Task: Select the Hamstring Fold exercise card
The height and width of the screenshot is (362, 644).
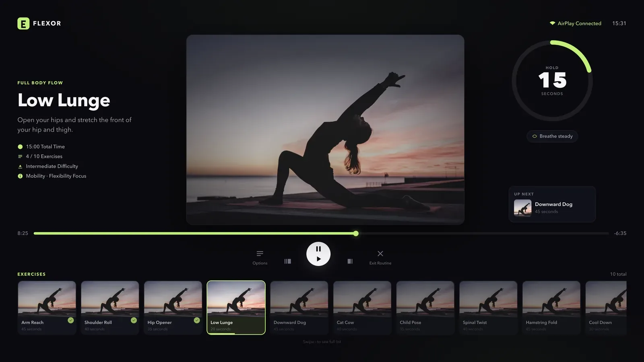Action: click(551, 308)
